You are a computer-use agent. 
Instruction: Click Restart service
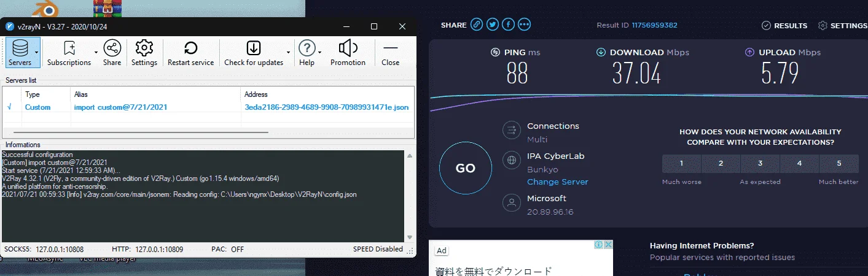point(190,52)
